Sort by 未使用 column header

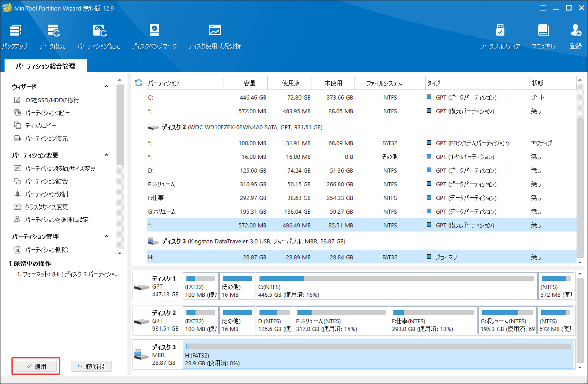pos(333,83)
